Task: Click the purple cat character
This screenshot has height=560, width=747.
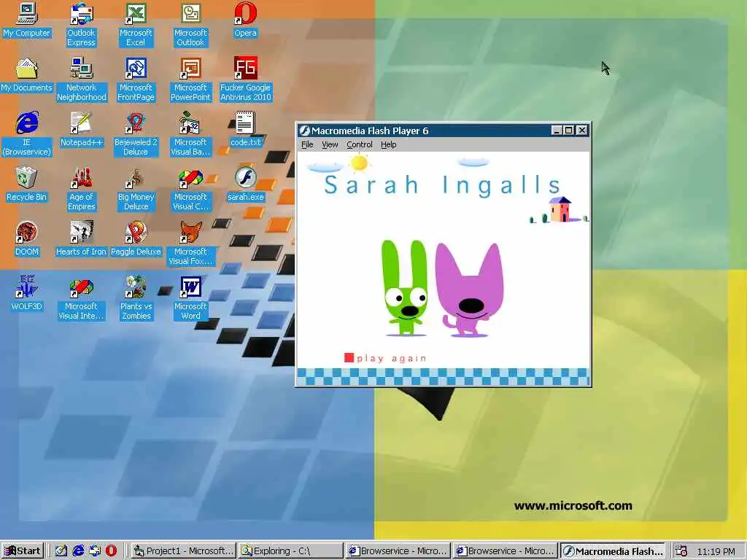Action: tap(469, 289)
